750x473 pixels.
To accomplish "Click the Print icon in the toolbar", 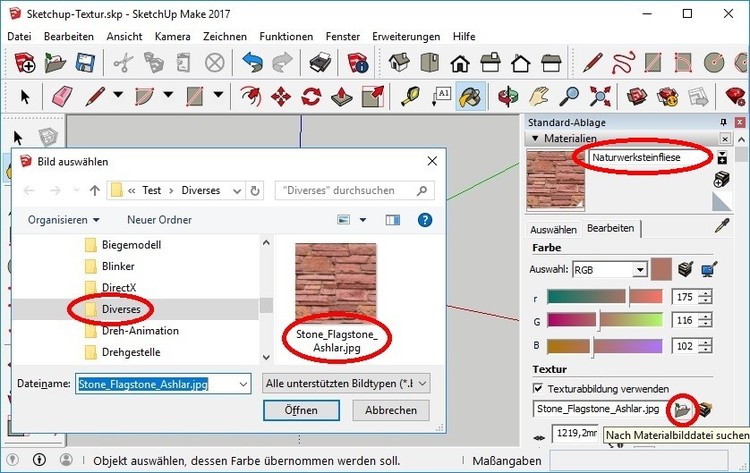I will tap(320, 63).
